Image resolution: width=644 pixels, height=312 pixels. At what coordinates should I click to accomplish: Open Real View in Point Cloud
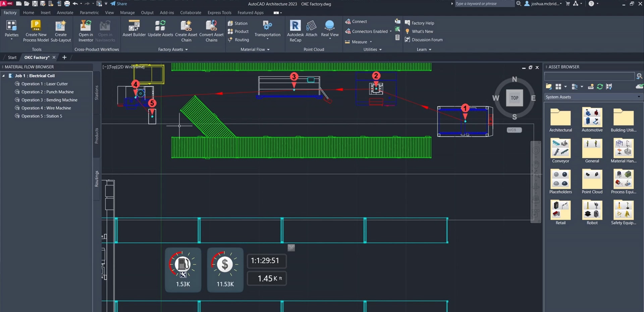[x=329, y=29]
